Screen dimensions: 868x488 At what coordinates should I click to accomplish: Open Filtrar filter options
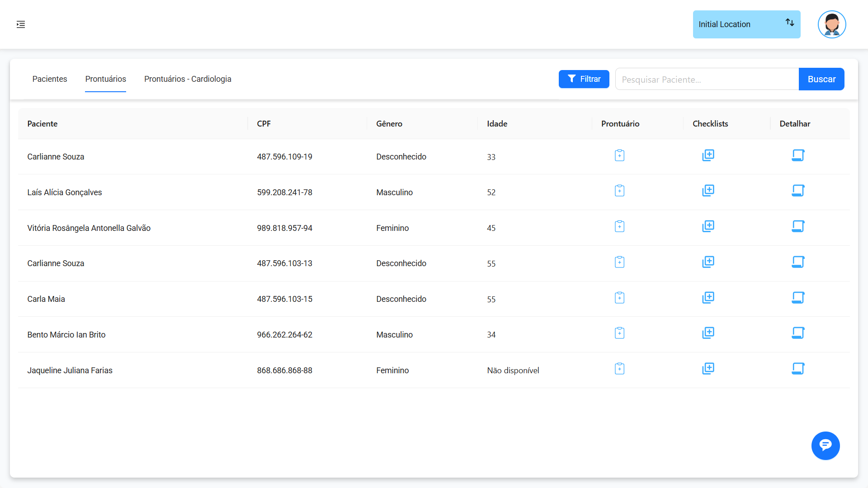click(584, 79)
